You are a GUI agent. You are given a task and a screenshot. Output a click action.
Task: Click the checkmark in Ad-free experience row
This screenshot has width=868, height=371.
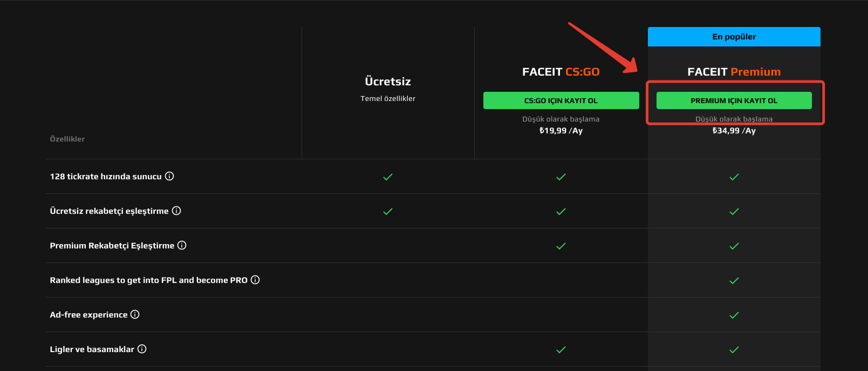click(734, 315)
